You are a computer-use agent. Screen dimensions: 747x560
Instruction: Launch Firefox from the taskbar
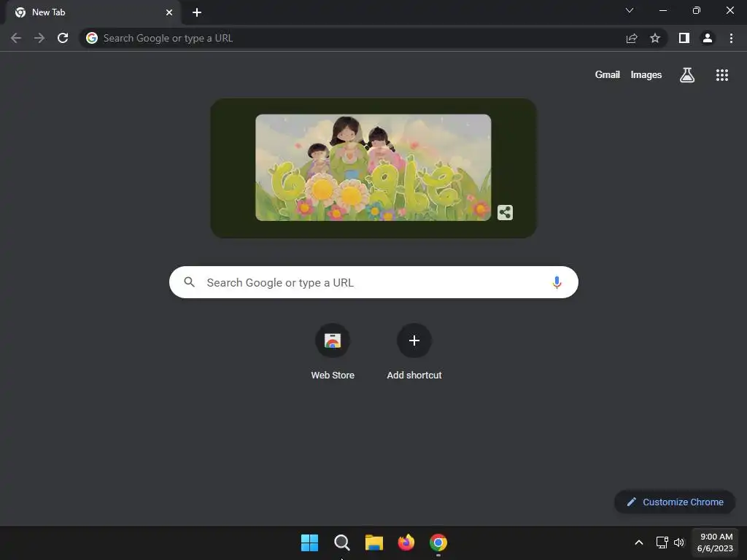pyautogui.click(x=406, y=542)
